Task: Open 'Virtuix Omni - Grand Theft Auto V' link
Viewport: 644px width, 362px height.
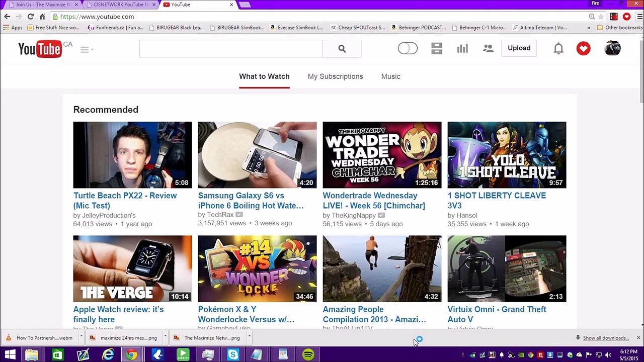Action: (497, 314)
